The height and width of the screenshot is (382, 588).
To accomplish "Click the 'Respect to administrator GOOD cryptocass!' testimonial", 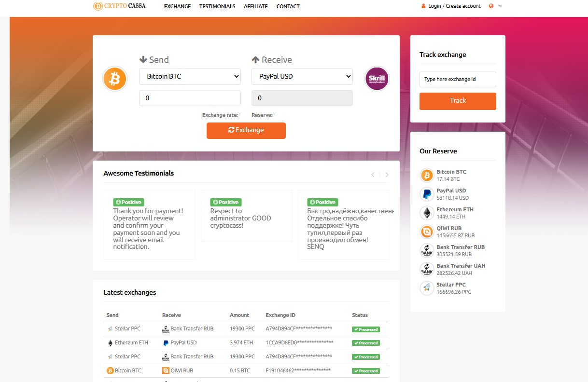I will (241, 218).
